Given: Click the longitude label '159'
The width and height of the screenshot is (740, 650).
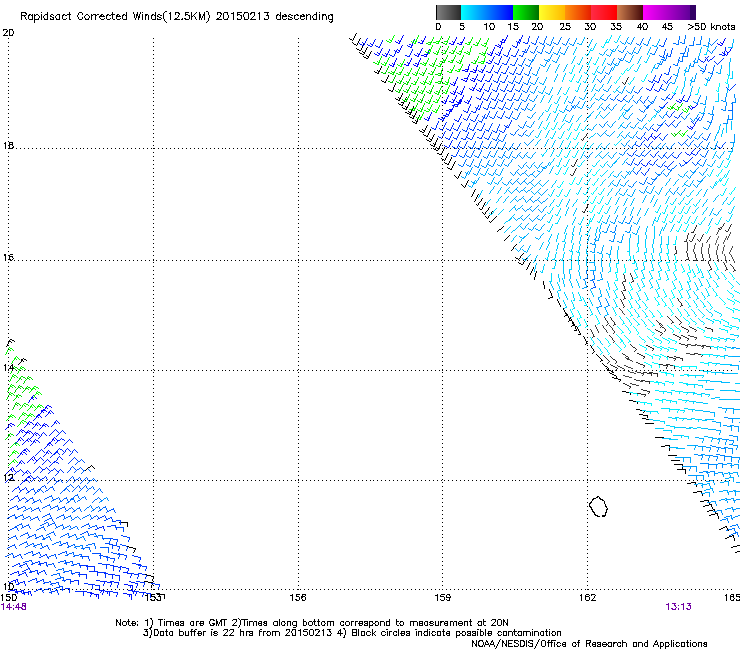Looking at the screenshot, I should coord(443,598).
